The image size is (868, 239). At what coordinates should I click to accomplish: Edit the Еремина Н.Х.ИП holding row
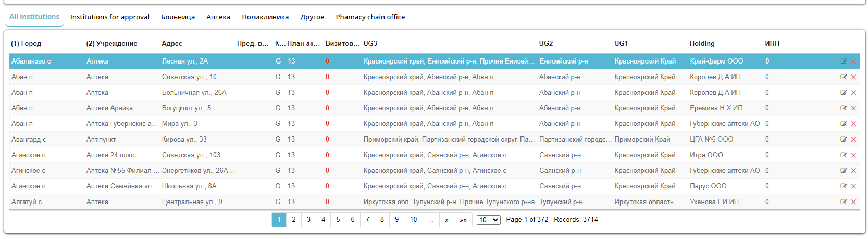click(x=844, y=108)
